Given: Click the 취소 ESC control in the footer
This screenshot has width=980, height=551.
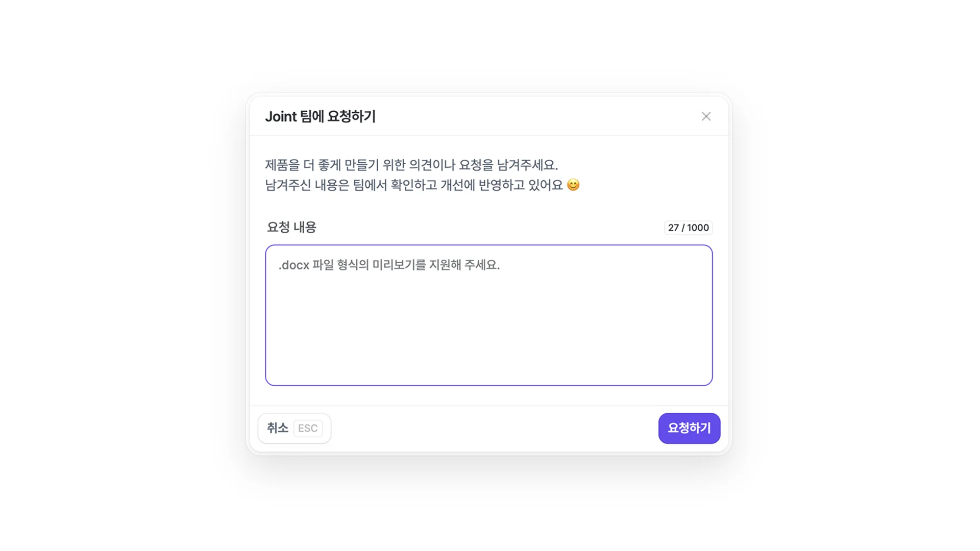Looking at the screenshot, I should click(294, 428).
